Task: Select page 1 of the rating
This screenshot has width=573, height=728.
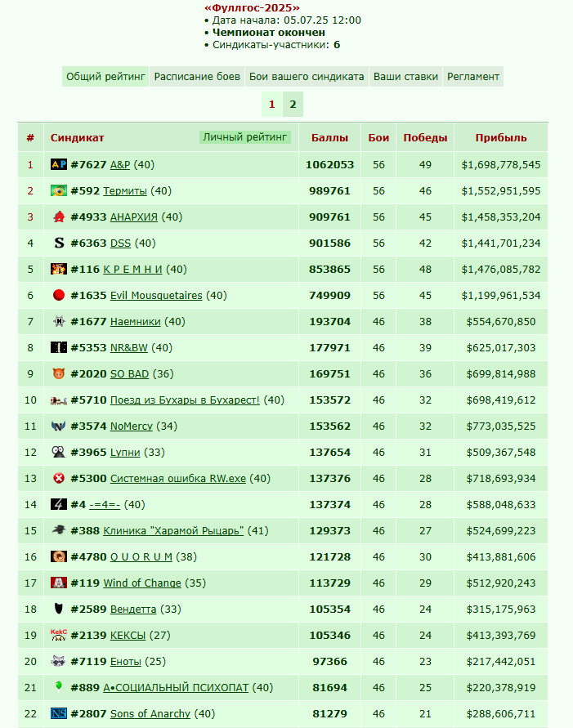Action: coord(272,104)
